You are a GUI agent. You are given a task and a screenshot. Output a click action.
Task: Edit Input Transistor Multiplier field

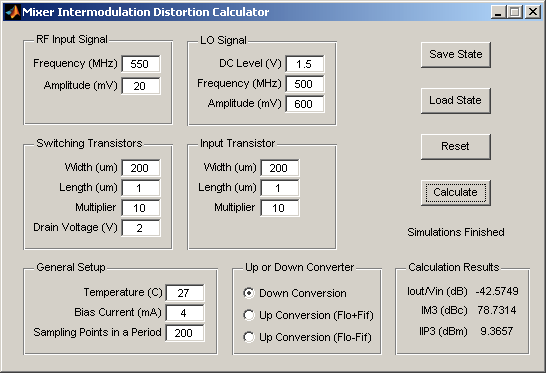pos(279,208)
